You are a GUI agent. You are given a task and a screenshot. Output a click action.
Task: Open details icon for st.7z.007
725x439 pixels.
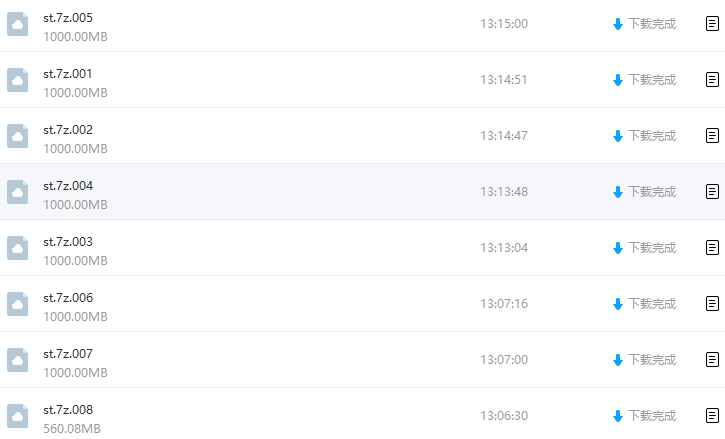(712, 360)
